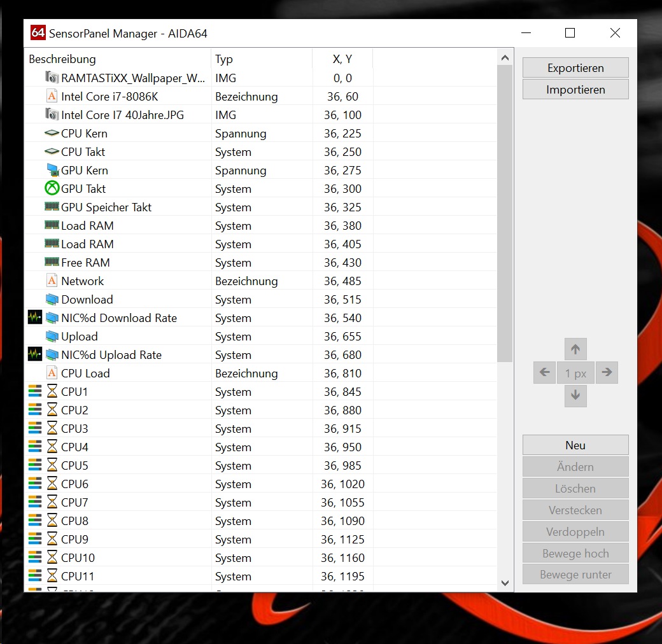The height and width of the screenshot is (644, 662).
Task: Move item down with the down arrow button
Action: point(575,395)
